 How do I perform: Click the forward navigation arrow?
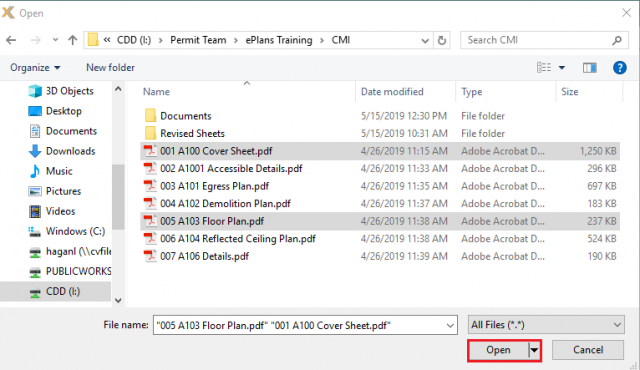[36, 40]
